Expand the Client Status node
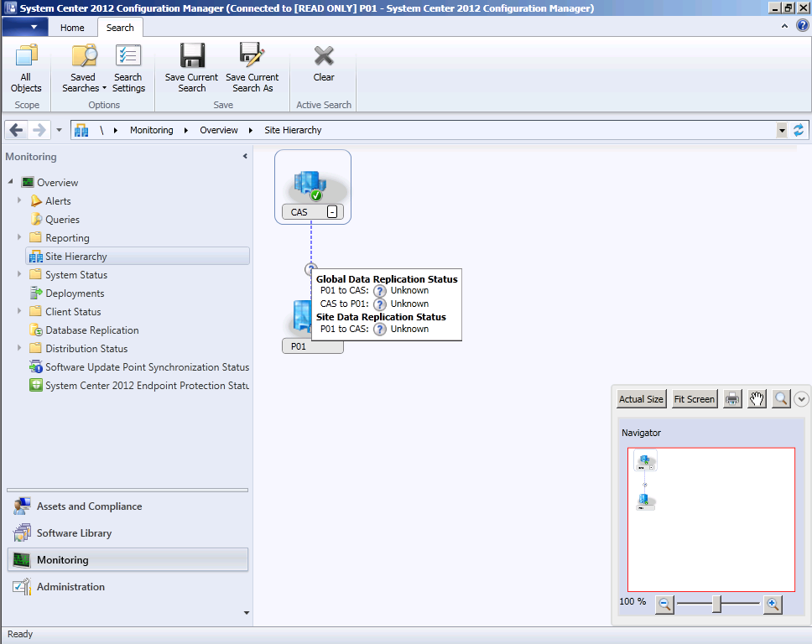Viewport: 812px width, 644px height. point(19,310)
